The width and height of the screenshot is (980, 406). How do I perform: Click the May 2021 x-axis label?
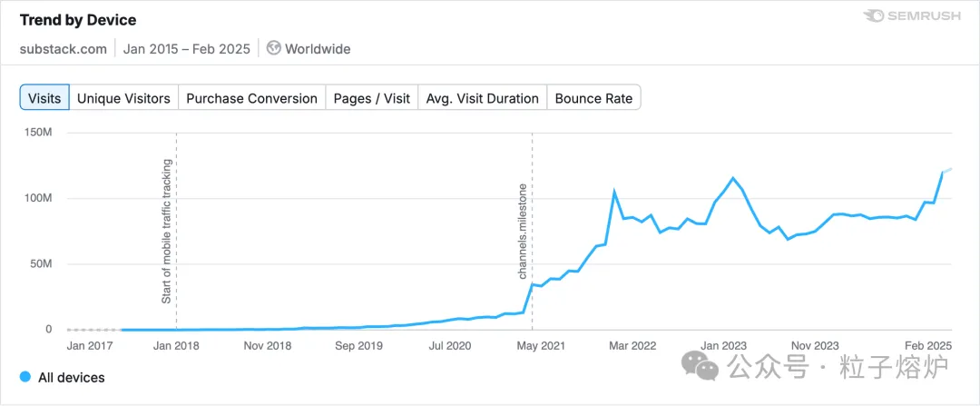542,345
